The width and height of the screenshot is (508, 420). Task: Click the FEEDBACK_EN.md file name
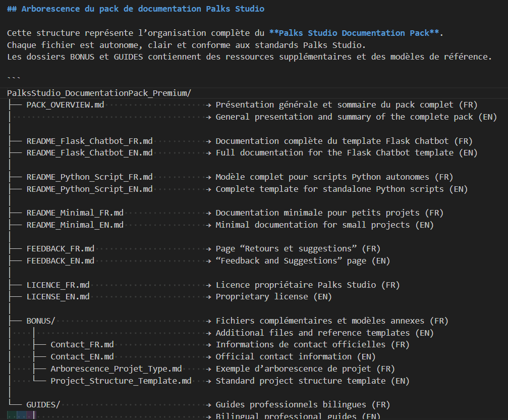[60, 260]
